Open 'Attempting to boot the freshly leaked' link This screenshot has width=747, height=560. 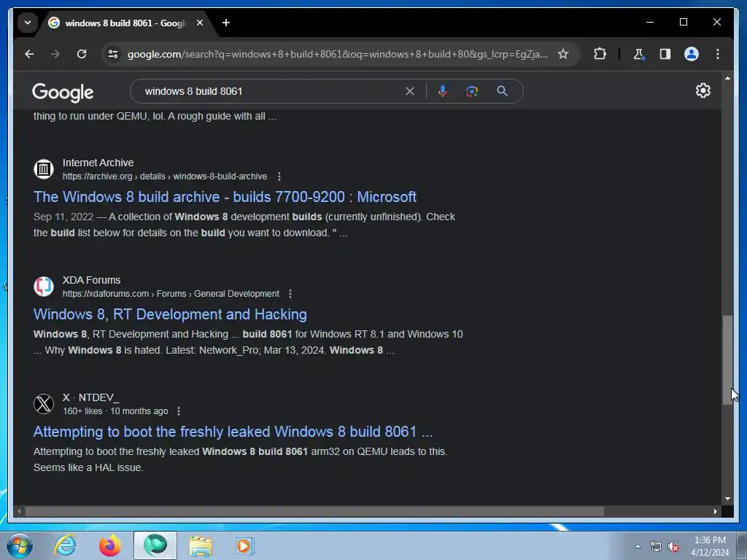pos(233,432)
